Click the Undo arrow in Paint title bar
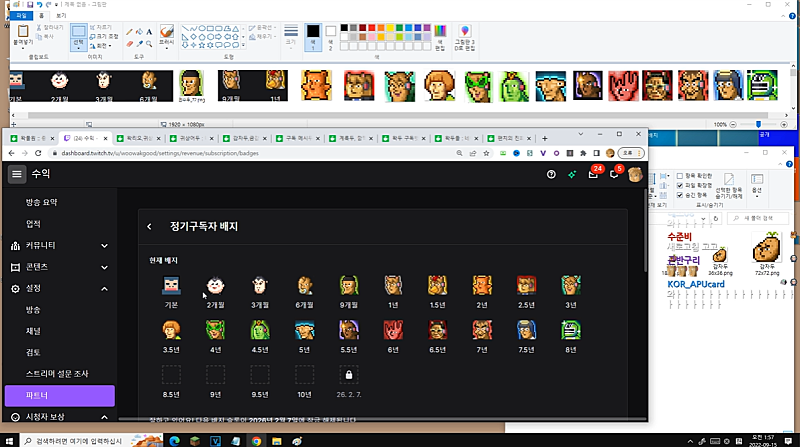The image size is (800, 447). pos(39,5)
